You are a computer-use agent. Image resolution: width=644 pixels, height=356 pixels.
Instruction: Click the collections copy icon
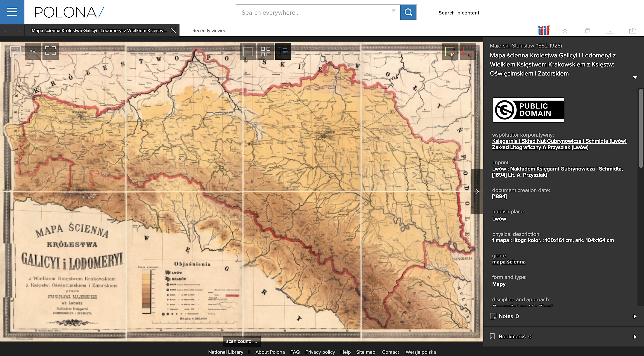[587, 31]
